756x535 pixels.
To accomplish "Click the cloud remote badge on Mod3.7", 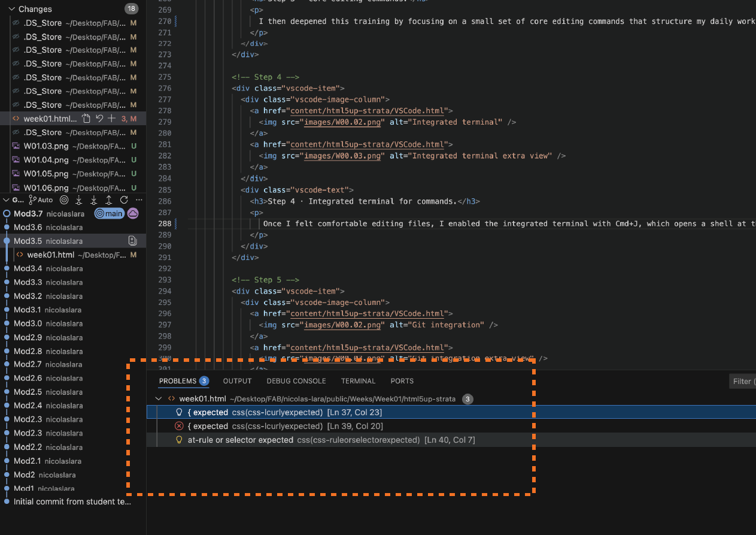I will point(133,213).
